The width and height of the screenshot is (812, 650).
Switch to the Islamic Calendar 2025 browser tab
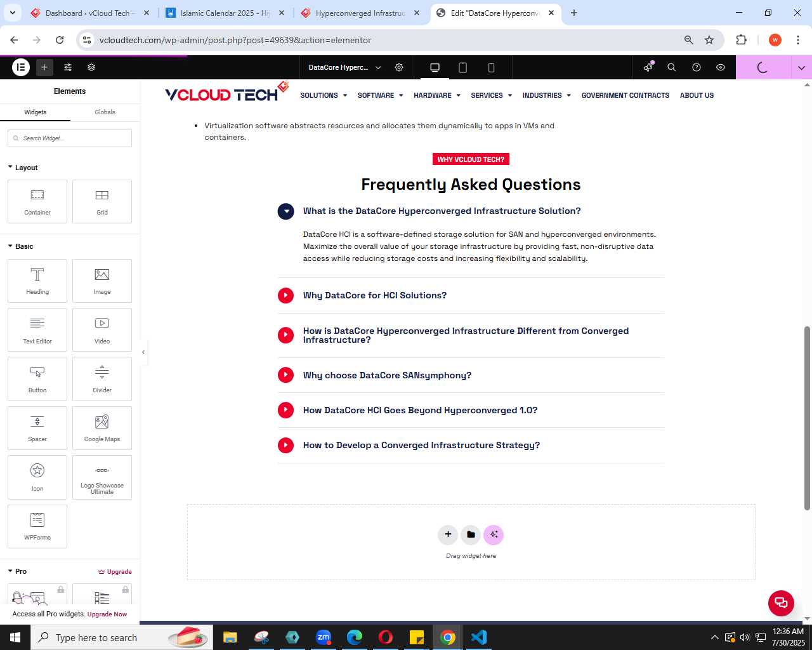225,13
